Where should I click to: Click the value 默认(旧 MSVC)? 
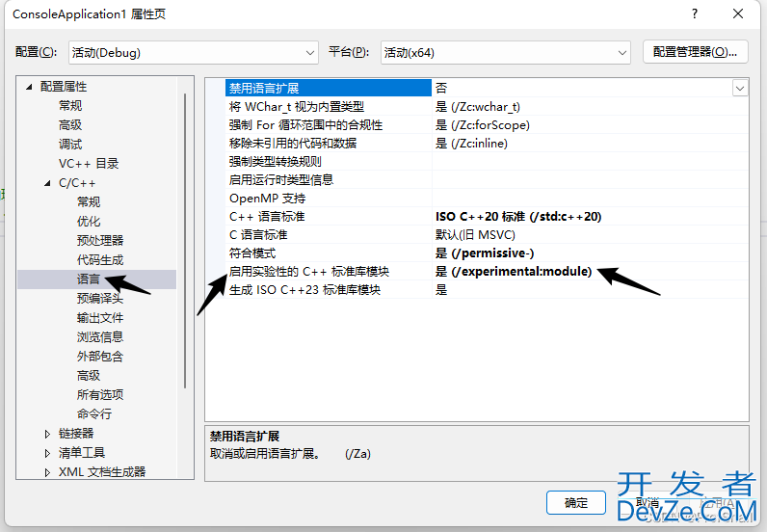(x=475, y=235)
